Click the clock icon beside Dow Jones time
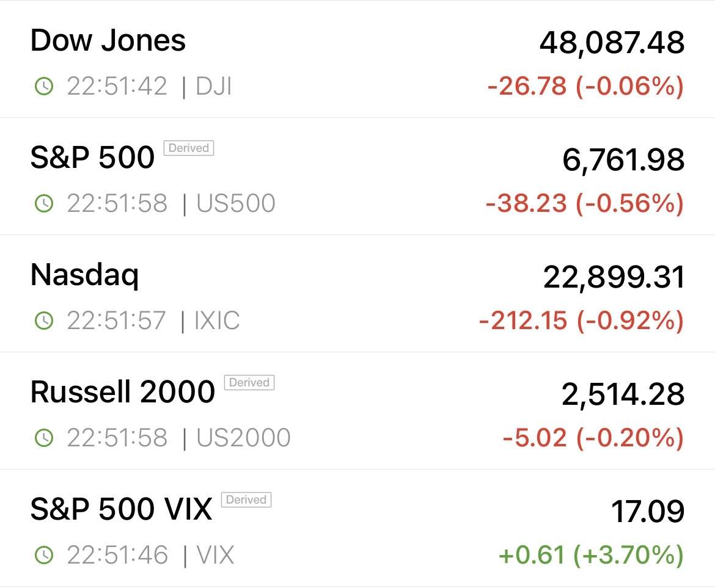This screenshot has width=715, height=588. point(44,87)
